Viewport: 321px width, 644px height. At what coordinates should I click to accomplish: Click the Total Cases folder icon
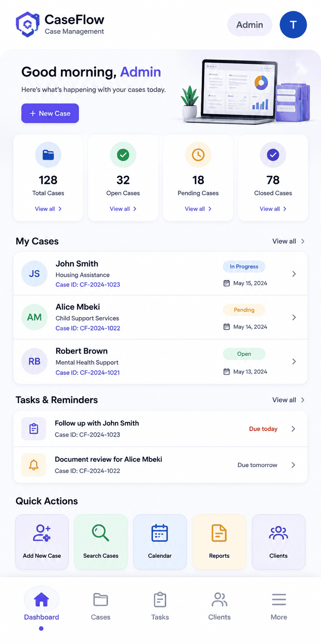pyautogui.click(x=48, y=155)
